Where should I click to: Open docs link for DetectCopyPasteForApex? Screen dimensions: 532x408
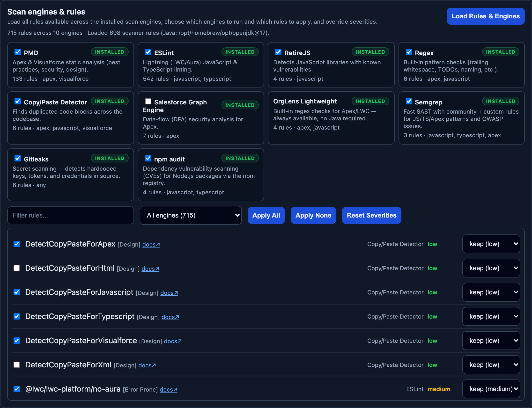click(151, 245)
